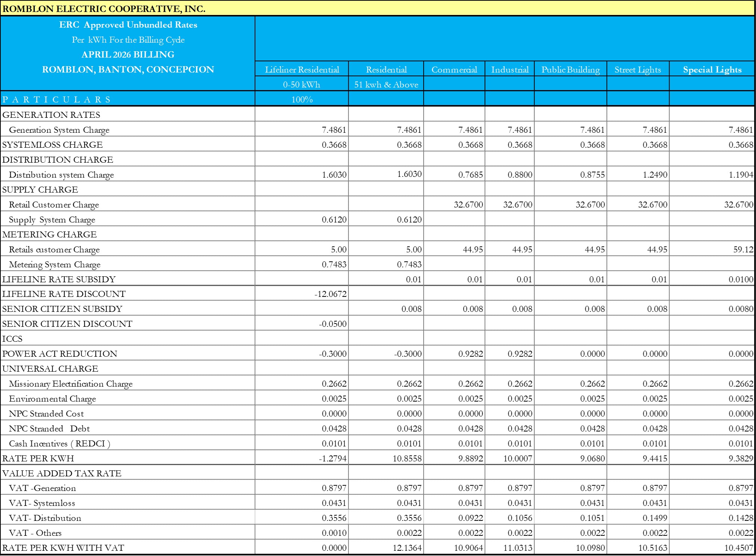756x556 pixels.
Task: Click the 9.0680 Public Building rate
Action: tap(593, 458)
